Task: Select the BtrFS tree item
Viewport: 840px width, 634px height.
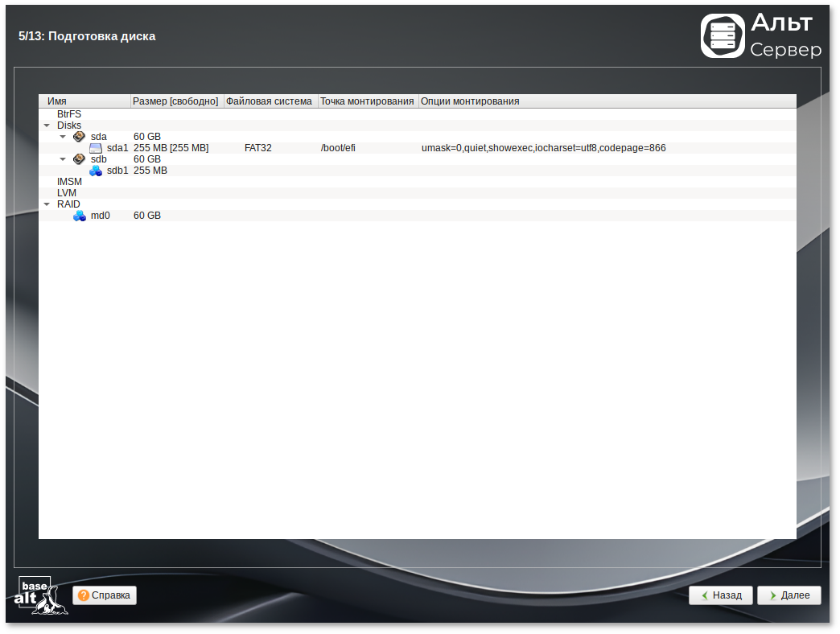Action: [x=69, y=114]
